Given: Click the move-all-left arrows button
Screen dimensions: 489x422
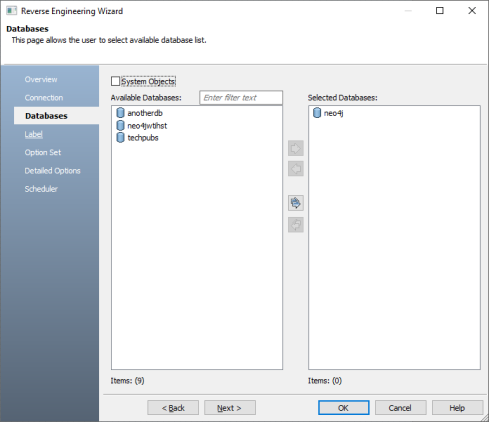Looking at the screenshot, I should tap(296, 225).
